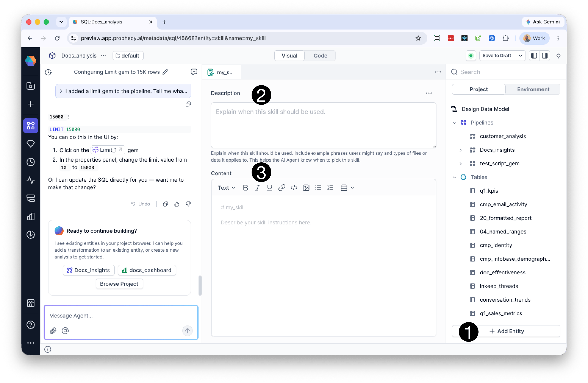
Task: Click Add Entity button
Action: click(x=506, y=331)
